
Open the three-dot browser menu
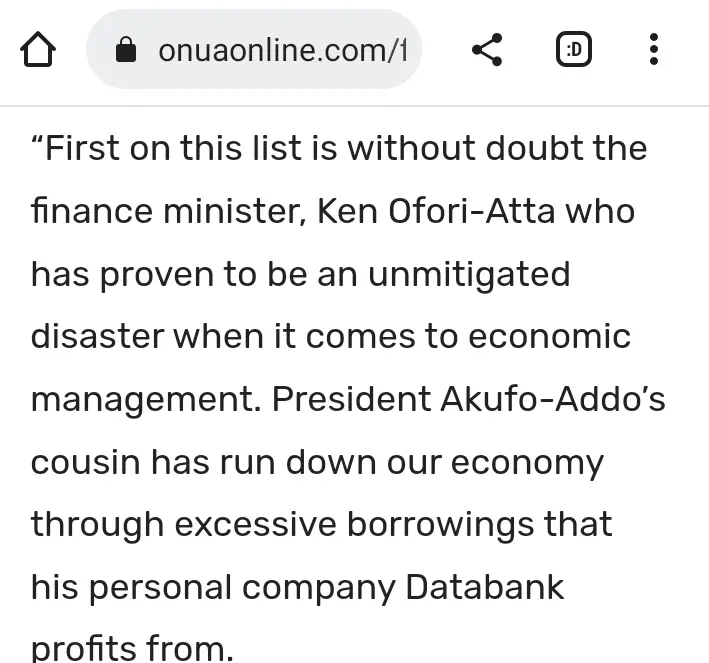654,49
